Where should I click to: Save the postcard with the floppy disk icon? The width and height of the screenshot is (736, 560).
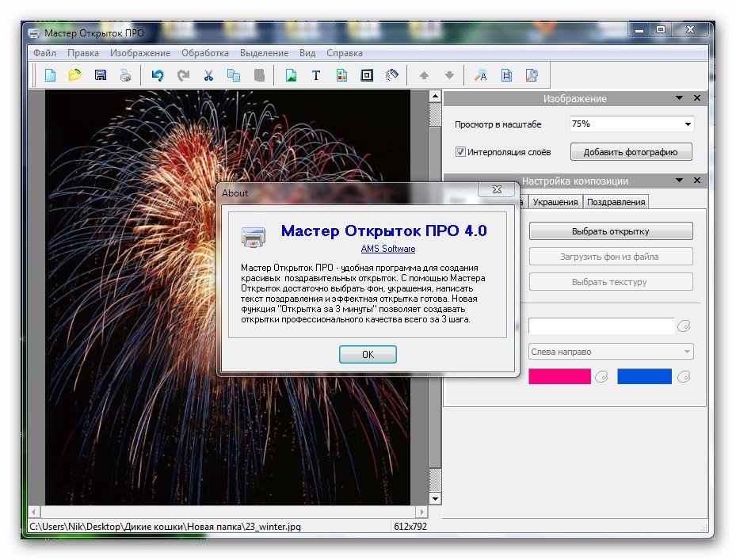(x=101, y=76)
